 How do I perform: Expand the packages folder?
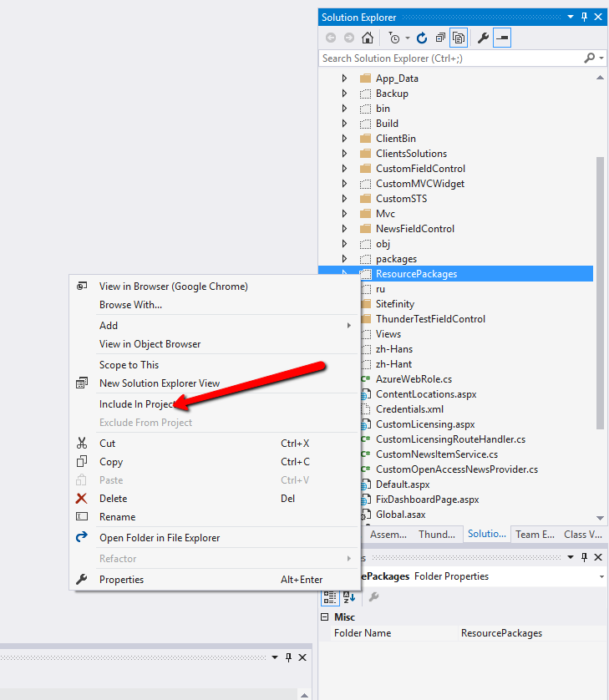(344, 258)
